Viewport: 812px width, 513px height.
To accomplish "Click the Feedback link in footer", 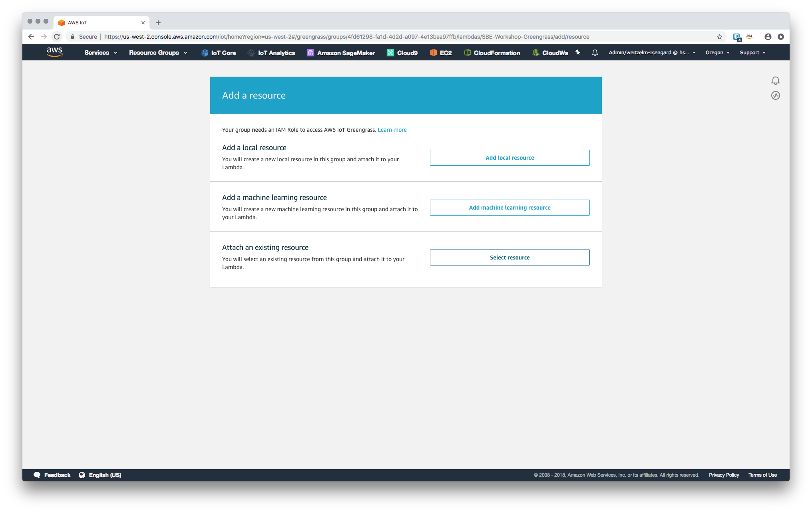I will (x=57, y=475).
